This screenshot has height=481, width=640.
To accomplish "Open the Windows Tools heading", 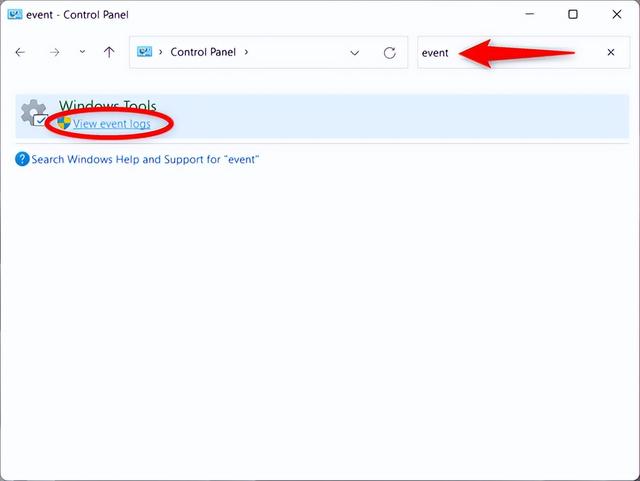I will (x=108, y=106).
